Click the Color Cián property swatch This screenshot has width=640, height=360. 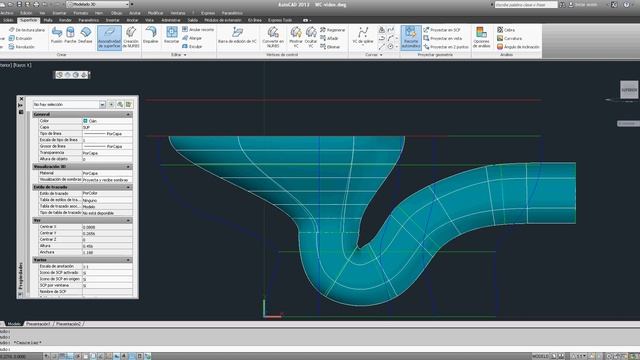[x=86, y=121]
